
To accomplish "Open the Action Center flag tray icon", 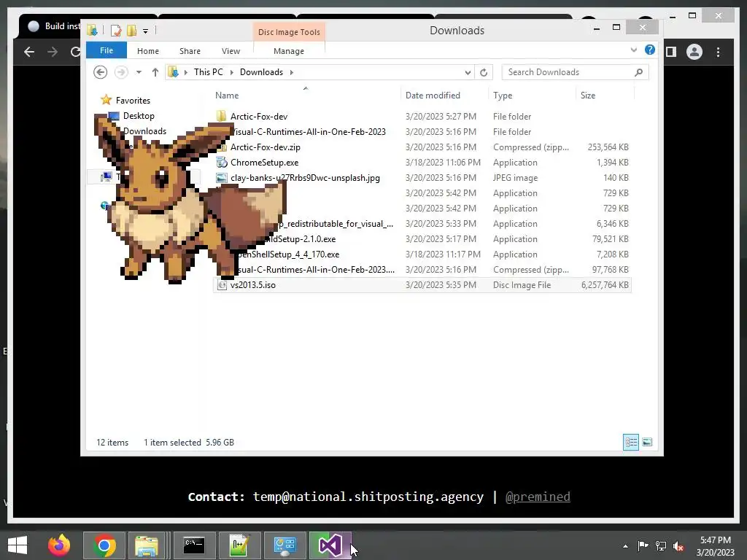I will click(x=643, y=545).
